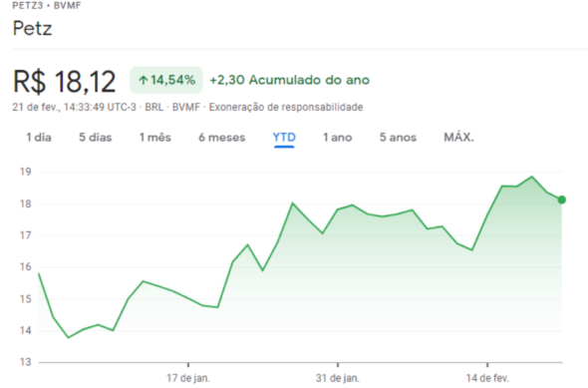This screenshot has height=388, width=588.
Task: Click the 14,54% percentage change badge
Action: 166,80
